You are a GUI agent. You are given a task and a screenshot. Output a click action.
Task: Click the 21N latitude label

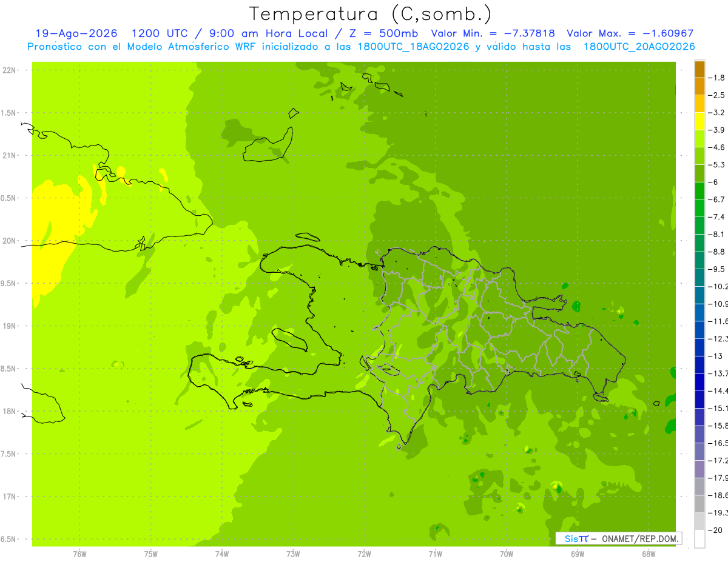pos(10,156)
